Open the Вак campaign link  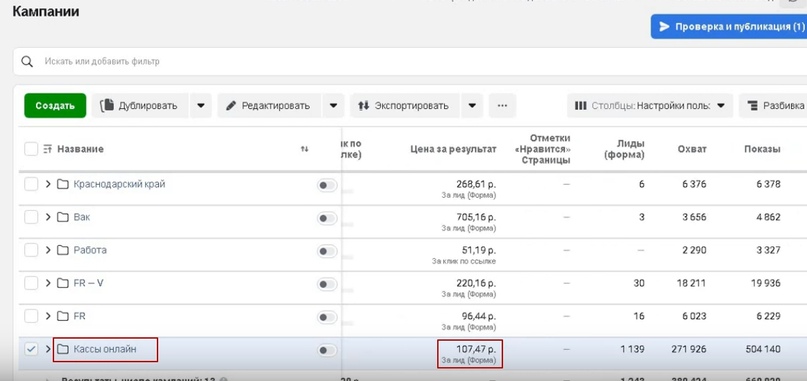[82, 217]
